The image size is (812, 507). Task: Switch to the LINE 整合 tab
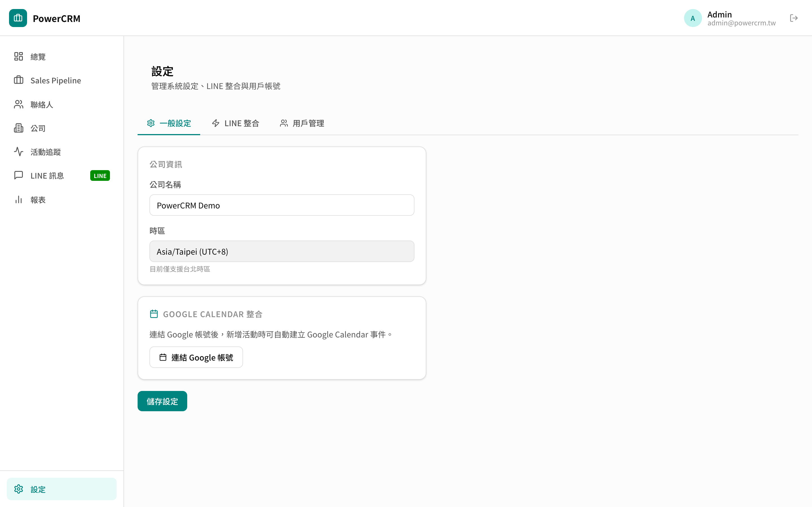tap(236, 123)
